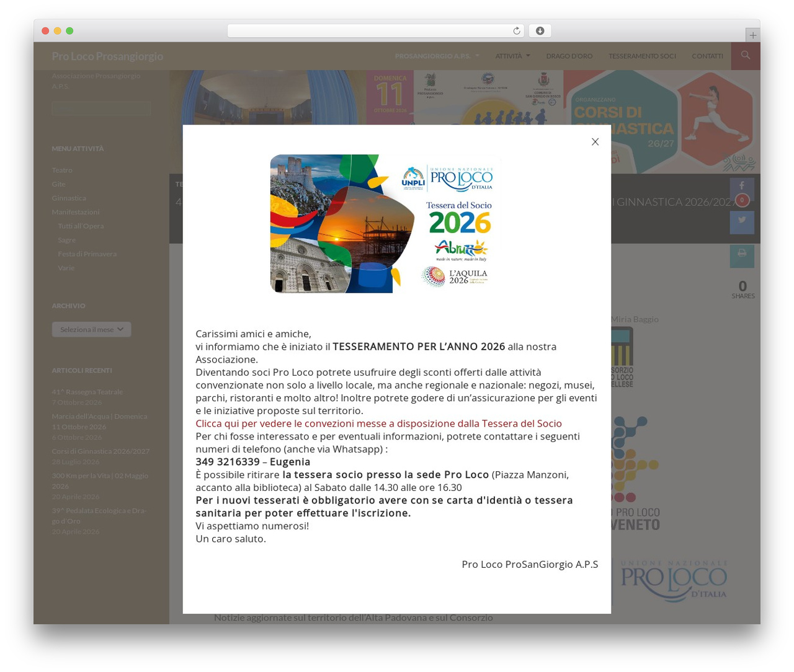This screenshot has height=672, width=794.
Task: Focus the browser address bar
Action: pyautogui.click(x=375, y=31)
